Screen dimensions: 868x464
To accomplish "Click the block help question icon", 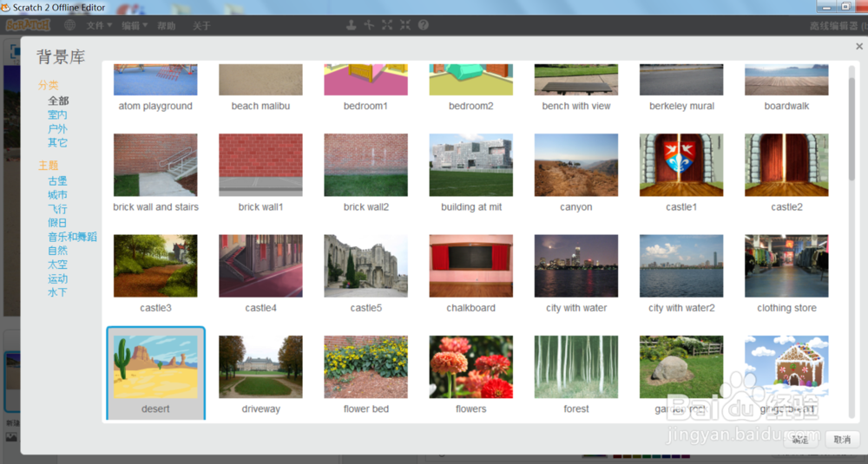I will click(424, 25).
